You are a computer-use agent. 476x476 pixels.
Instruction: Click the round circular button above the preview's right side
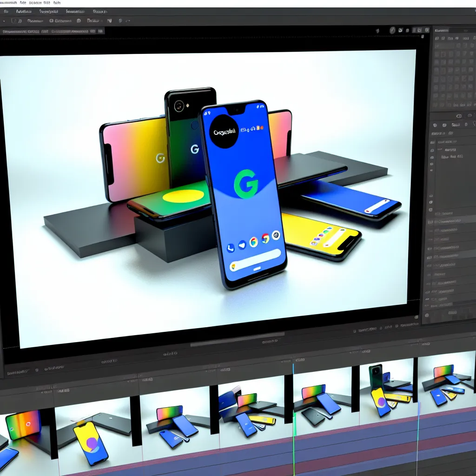[x=392, y=30]
